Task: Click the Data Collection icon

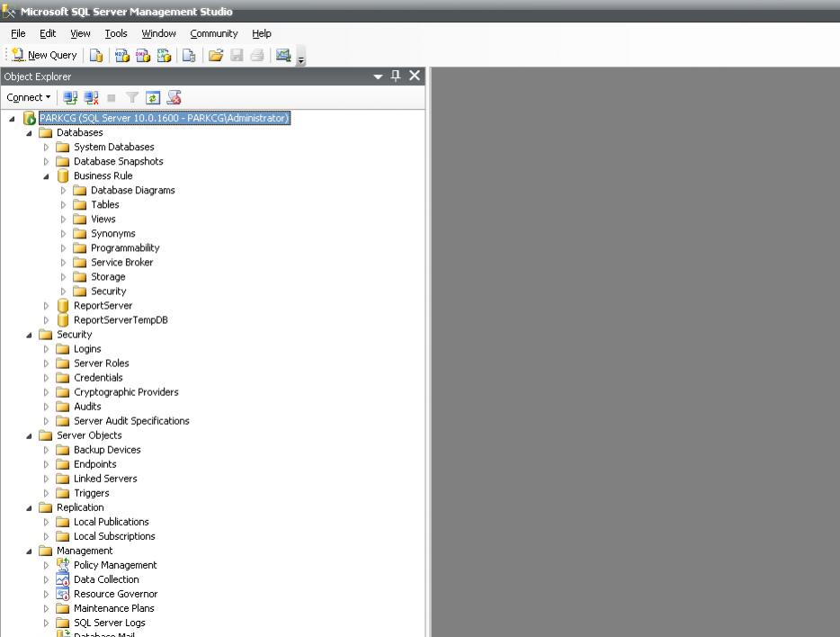Action: coord(63,579)
